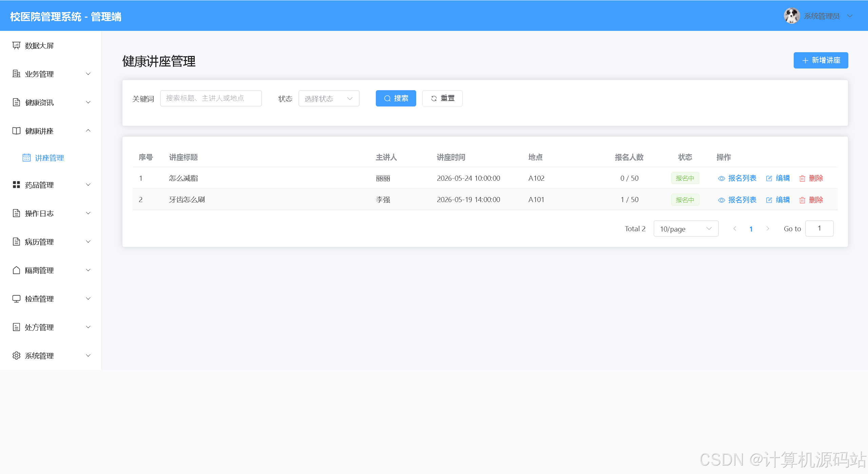Click 编辑 text for 牙齿怎么刷
The width and height of the screenshot is (868, 474).
(x=783, y=200)
